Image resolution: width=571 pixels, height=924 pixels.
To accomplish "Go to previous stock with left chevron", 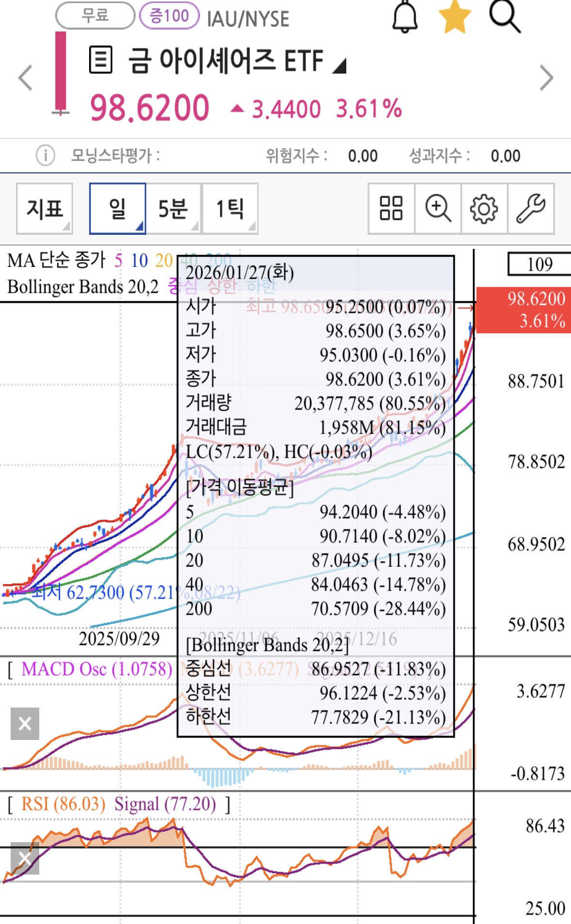I will pyautogui.click(x=25, y=77).
